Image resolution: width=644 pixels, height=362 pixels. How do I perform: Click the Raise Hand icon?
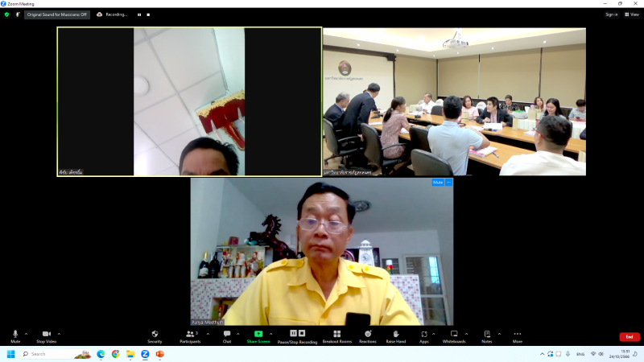coord(396,334)
